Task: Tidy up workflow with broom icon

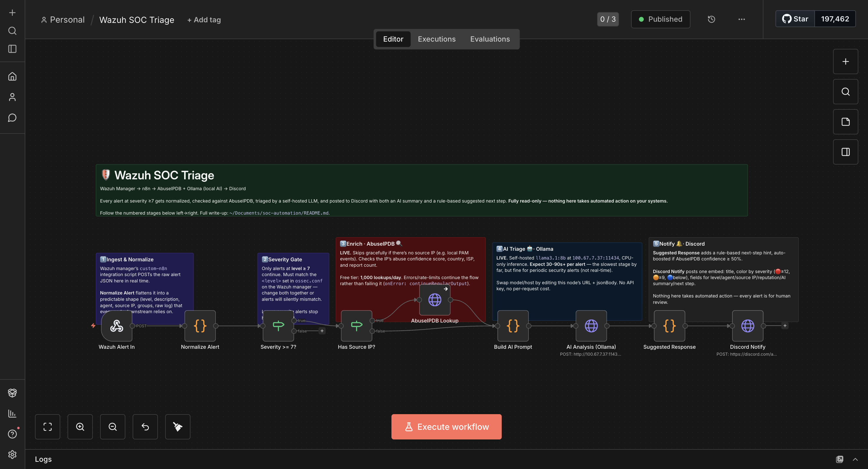Action: point(178,427)
